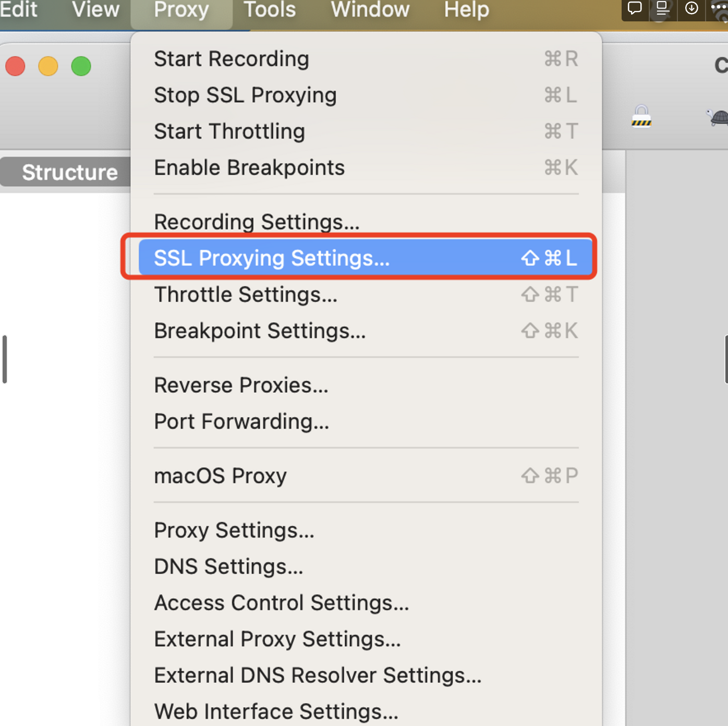The width and height of the screenshot is (728, 726).
Task: Turn on Start Throttling
Action: [x=229, y=131]
